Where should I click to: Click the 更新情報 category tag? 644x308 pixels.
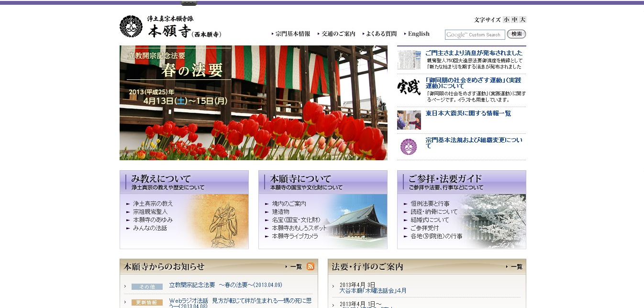[x=147, y=302]
